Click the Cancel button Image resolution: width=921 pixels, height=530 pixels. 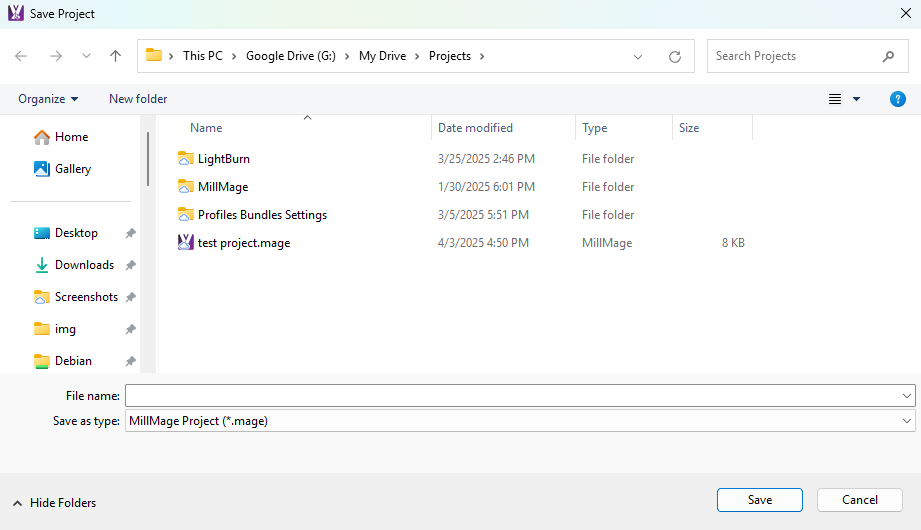pyautogui.click(x=859, y=500)
